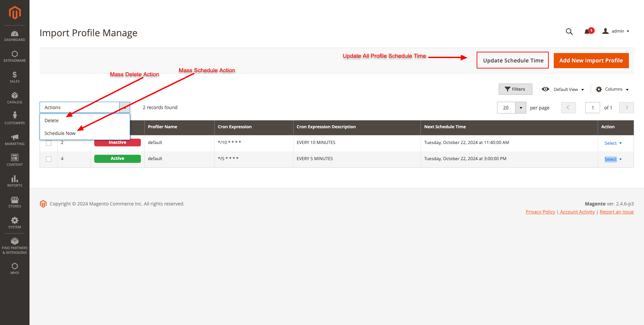Viewport: 644px width, 325px height.
Task: Click the footer Magento logo
Action: [x=43, y=204]
